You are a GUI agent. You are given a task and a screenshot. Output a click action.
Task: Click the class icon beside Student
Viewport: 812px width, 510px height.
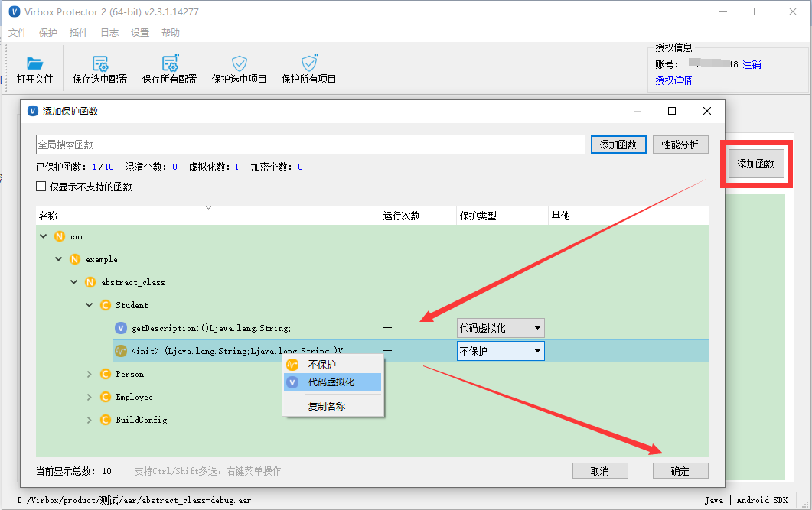(x=105, y=305)
